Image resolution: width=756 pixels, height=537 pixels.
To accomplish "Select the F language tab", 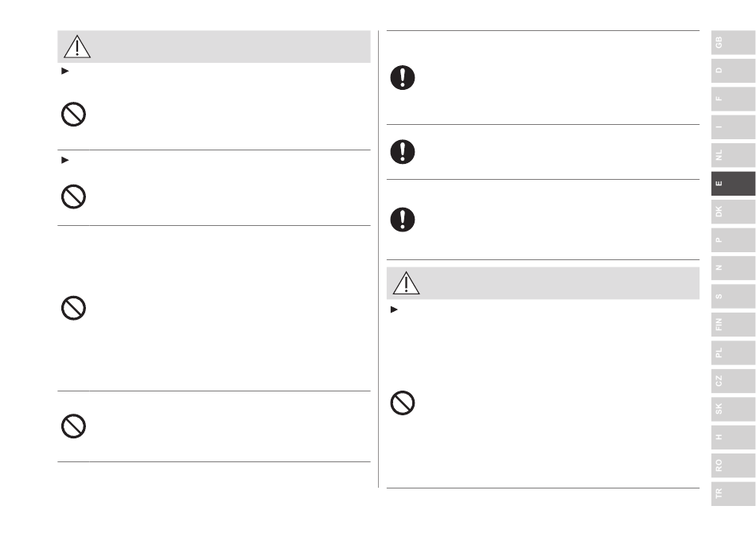I will (x=733, y=99).
